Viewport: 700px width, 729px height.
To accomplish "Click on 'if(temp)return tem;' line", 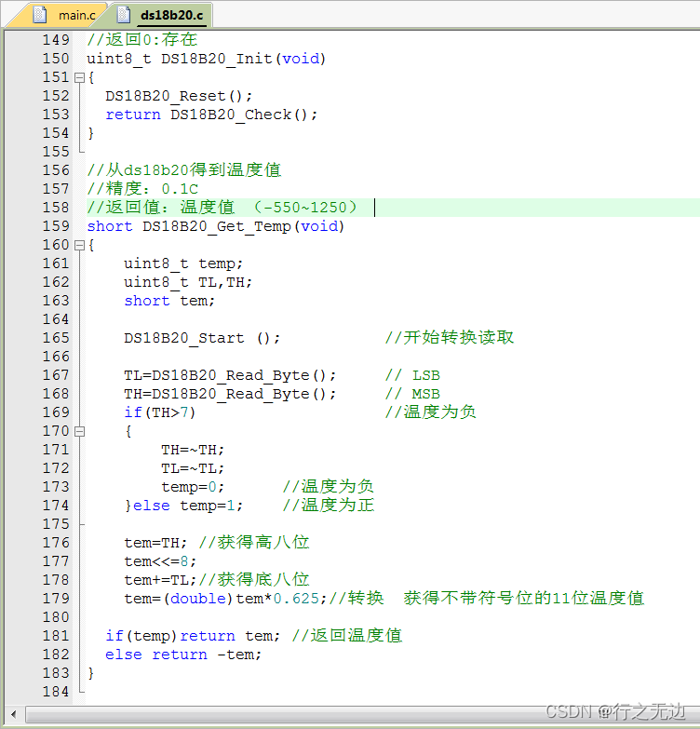I will pyautogui.click(x=193, y=636).
